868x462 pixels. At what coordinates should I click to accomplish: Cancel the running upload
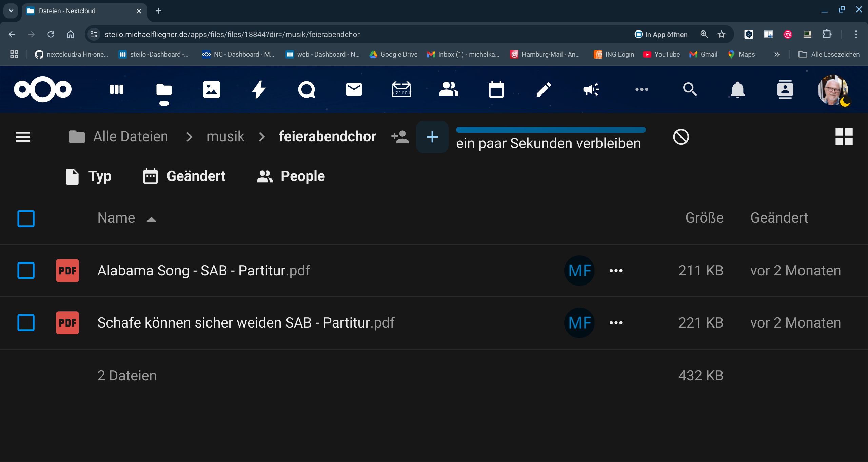pyautogui.click(x=681, y=137)
